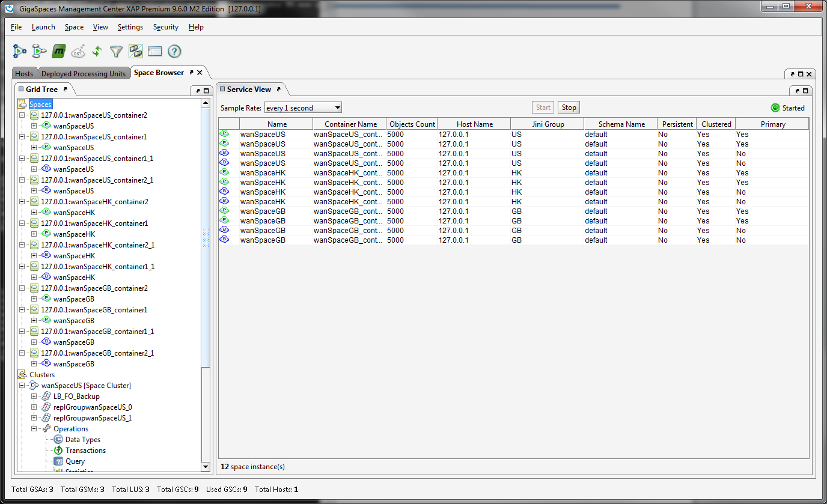Undock the Space Browser tab with its arrow icon
Image resolution: width=827 pixels, height=504 pixels.
click(191, 72)
